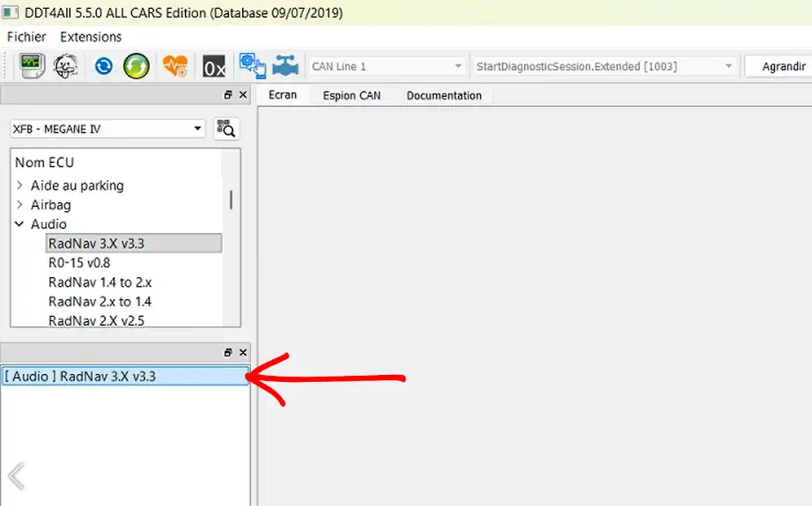The height and width of the screenshot is (506, 812).
Task: Click the ECU tree vertical scrollbar
Action: [x=231, y=200]
